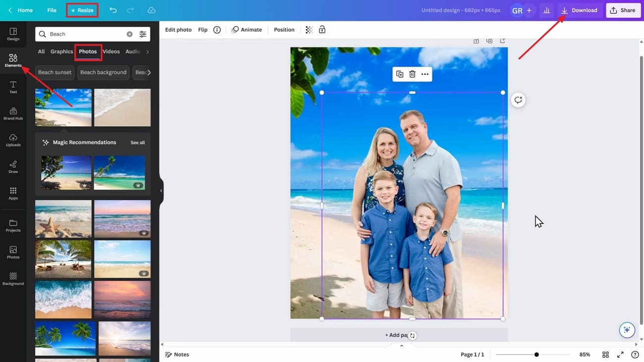The image size is (644, 362).
Task: Open the File menu
Action: pos(52,10)
